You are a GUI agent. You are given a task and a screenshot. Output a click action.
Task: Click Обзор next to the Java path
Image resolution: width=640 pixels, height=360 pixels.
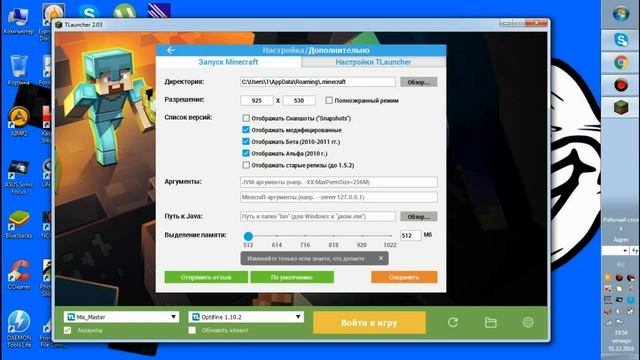point(418,216)
